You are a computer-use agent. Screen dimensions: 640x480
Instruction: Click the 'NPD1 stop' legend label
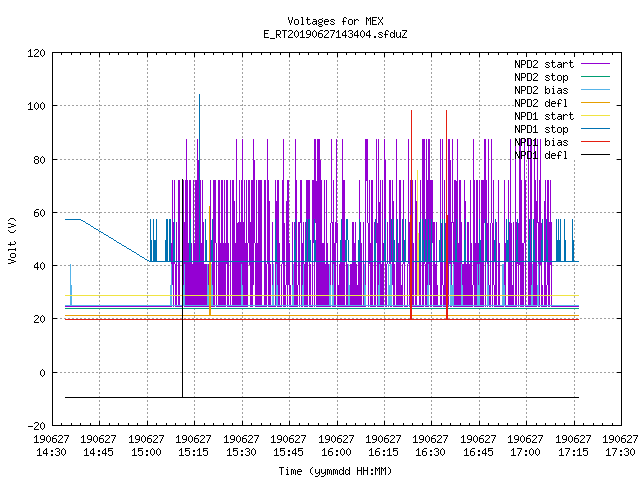point(541,129)
